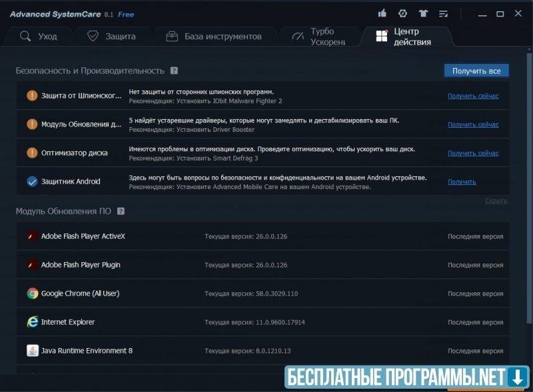The image size is (533, 392).
Task: Open the update refresh icon in title bar
Action: coord(402,13)
